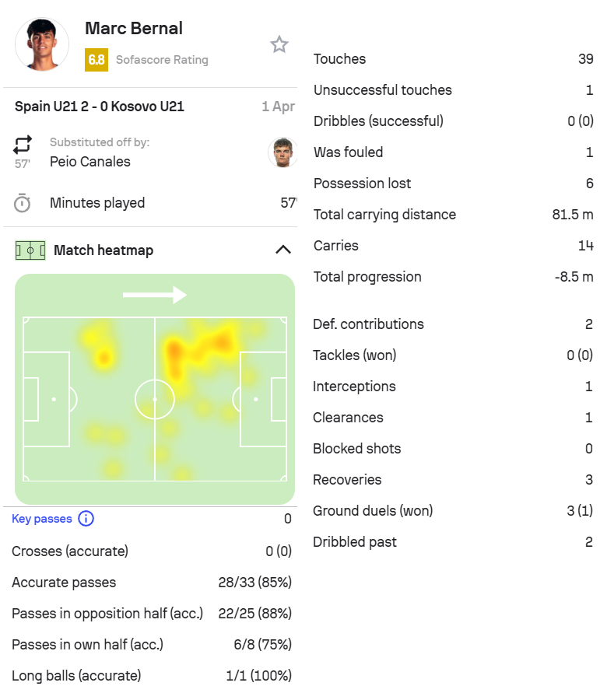Click the Key passes link
The height and width of the screenshot is (700, 614).
click(x=42, y=519)
